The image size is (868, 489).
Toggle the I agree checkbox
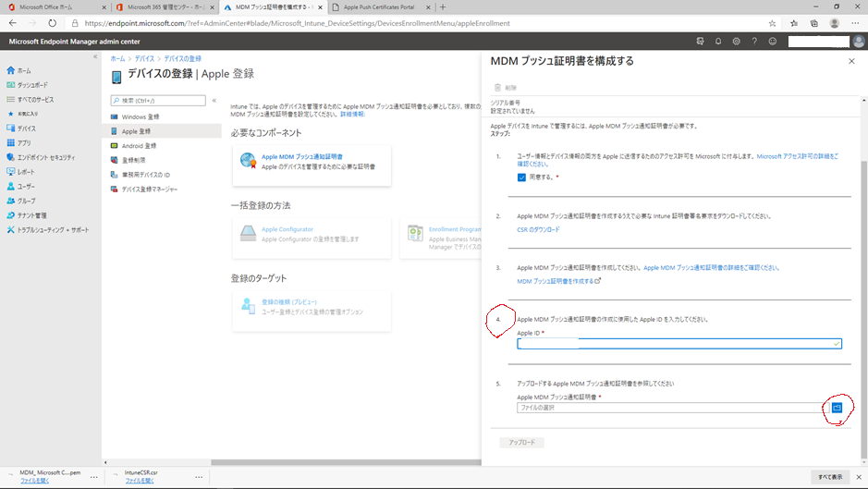click(x=521, y=177)
